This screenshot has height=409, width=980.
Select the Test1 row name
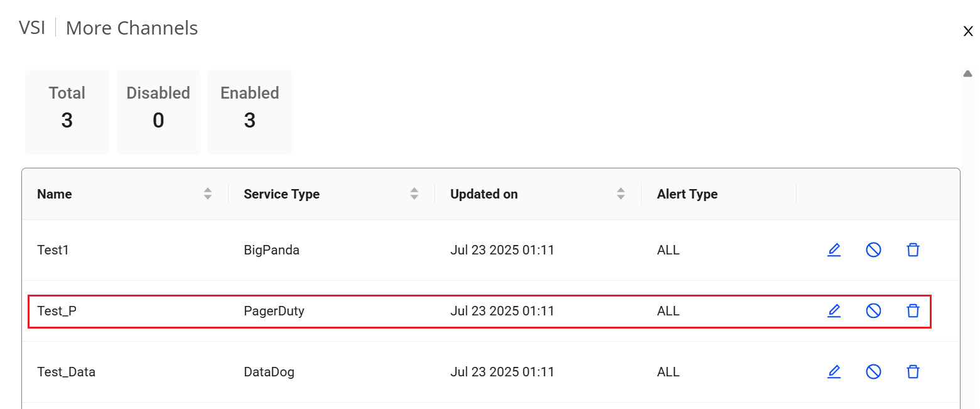pyautogui.click(x=53, y=250)
